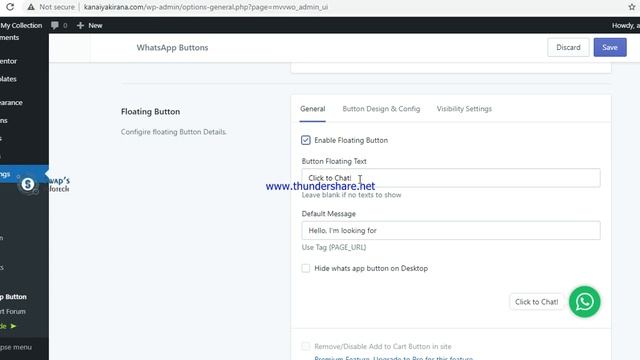Screen dimensions: 640x360
Task: Click the Comments sidebar menu item
Action: 9,38
